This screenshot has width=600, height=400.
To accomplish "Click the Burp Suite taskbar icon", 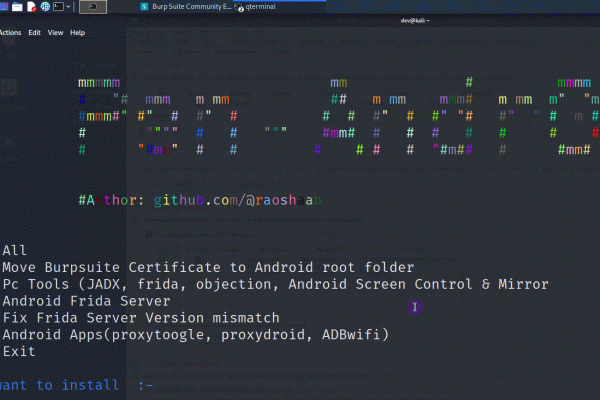I will tap(144, 7).
